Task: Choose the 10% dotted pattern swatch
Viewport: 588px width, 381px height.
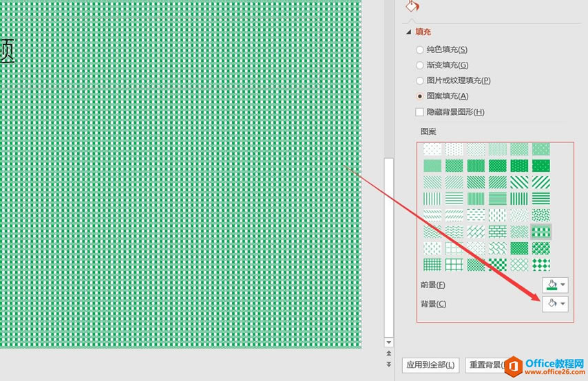Action: click(x=454, y=149)
